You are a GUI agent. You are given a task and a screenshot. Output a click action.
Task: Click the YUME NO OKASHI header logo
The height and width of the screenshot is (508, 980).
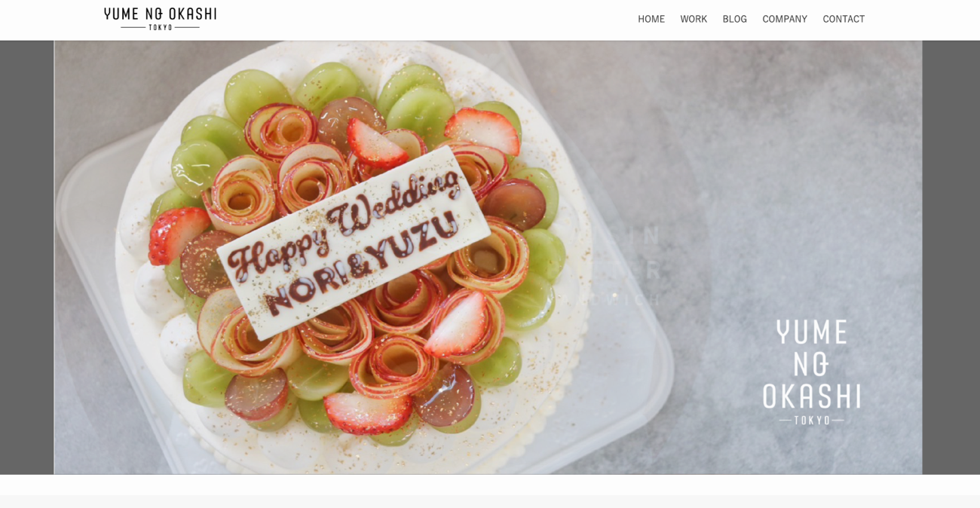[x=160, y=19]
